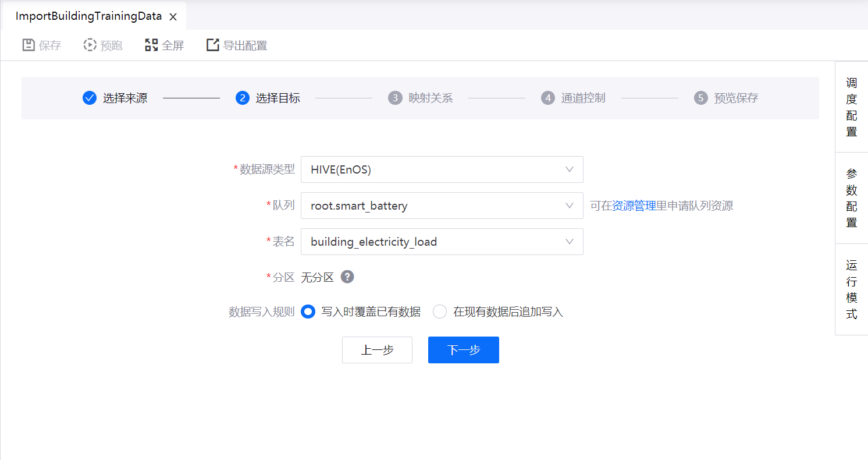The width and height of the screenshot is (868, 460).
Task: Click chevron arrow of table name field
Action: (x=570, y=242)
